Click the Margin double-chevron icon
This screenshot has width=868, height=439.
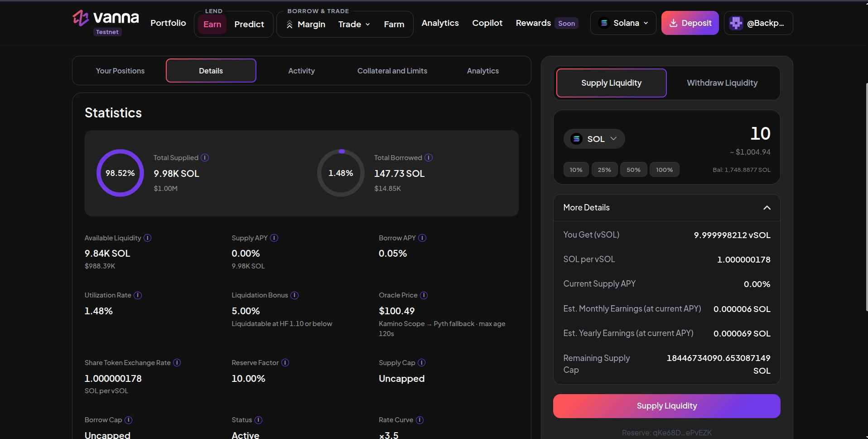tap(289, 24)
